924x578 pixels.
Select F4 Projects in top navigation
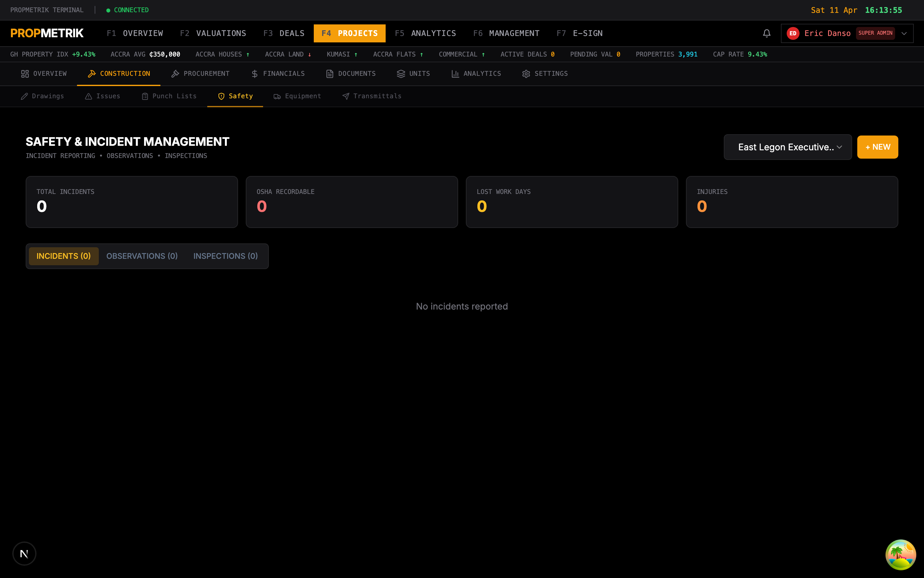pos(349,33)
